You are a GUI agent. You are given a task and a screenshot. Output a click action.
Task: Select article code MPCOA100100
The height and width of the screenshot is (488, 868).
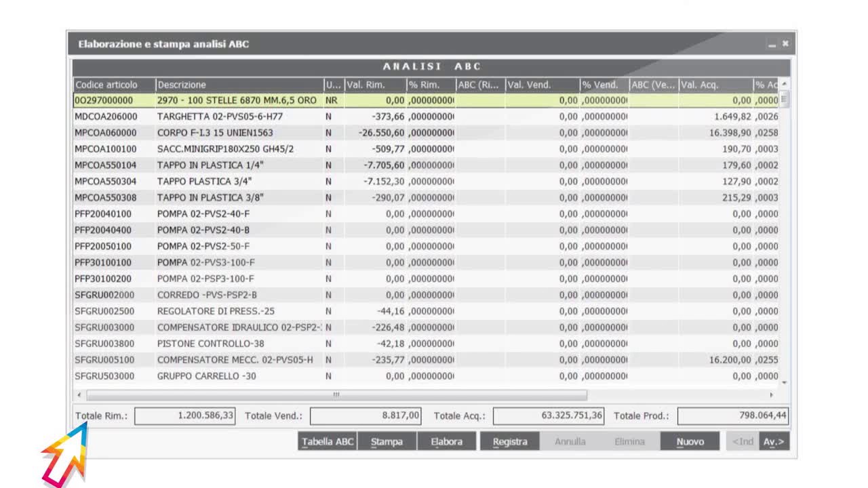pos(106,149)
